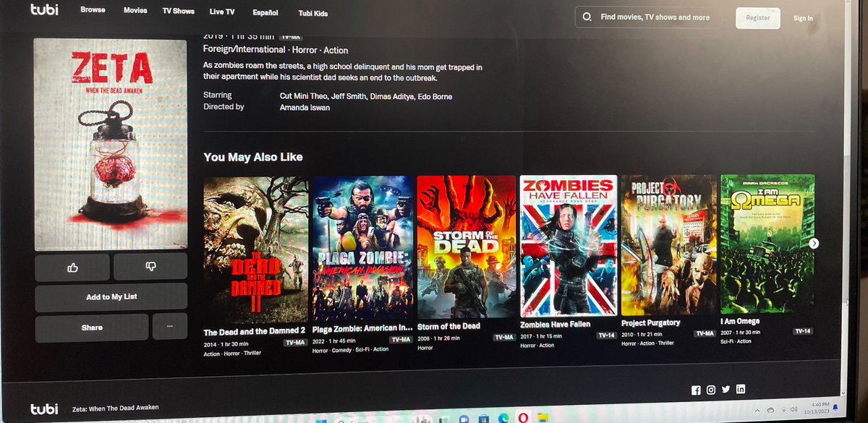Click the Tubi logo in the footer

(43, 408)
